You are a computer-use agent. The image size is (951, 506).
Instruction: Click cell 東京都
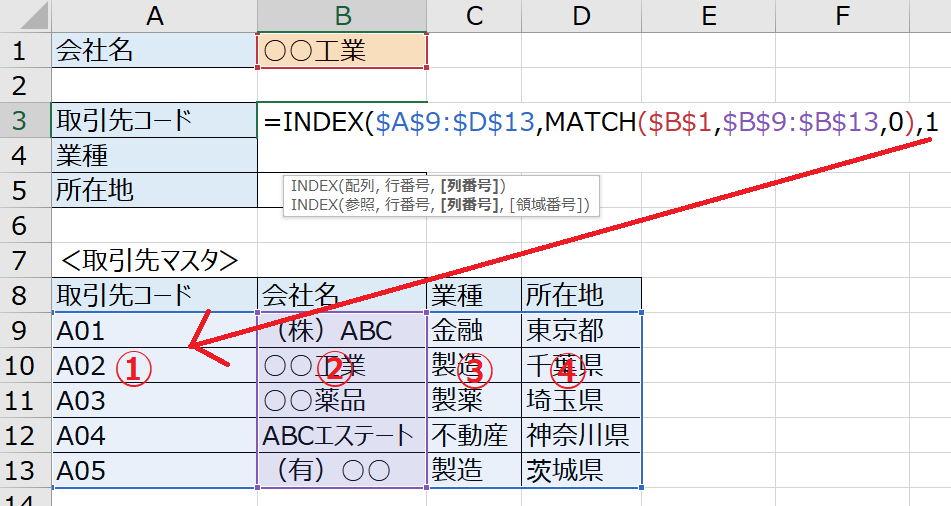pyautogui.click(x=582, y=331)
